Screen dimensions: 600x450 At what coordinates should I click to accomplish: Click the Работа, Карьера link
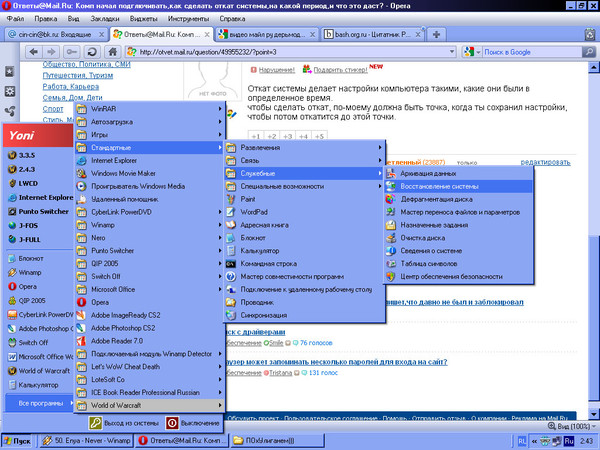[71, 86]
